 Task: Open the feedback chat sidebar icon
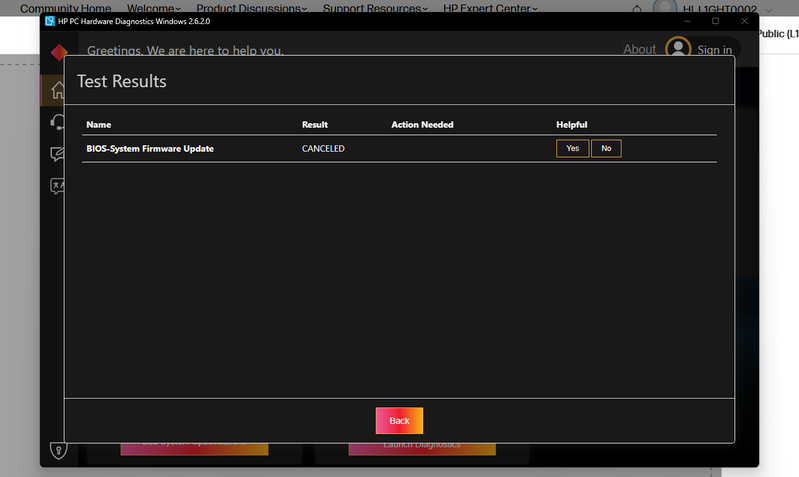(x=58, y=154)
